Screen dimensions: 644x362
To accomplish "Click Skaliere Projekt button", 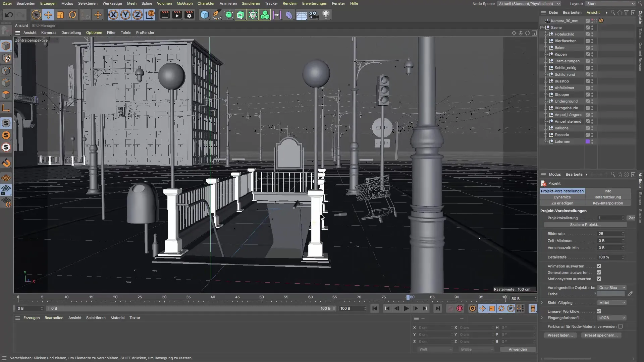I will point(585,225).
